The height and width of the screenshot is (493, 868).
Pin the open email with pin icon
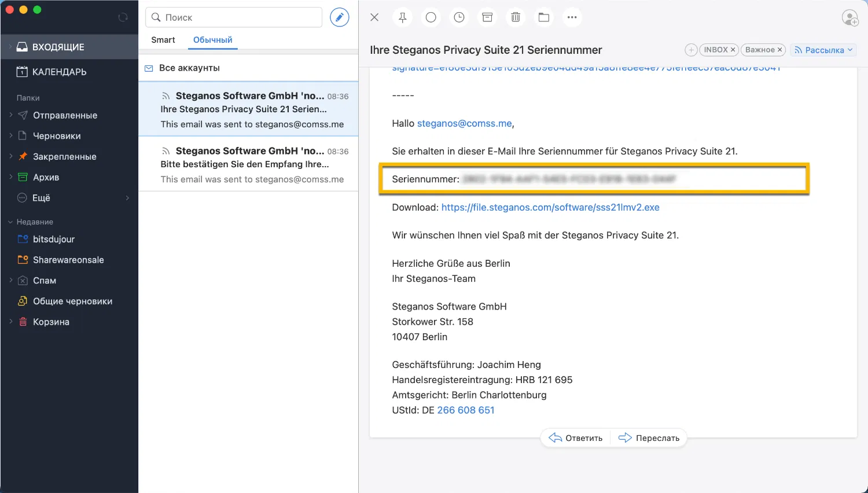click(x=403, y=17)
